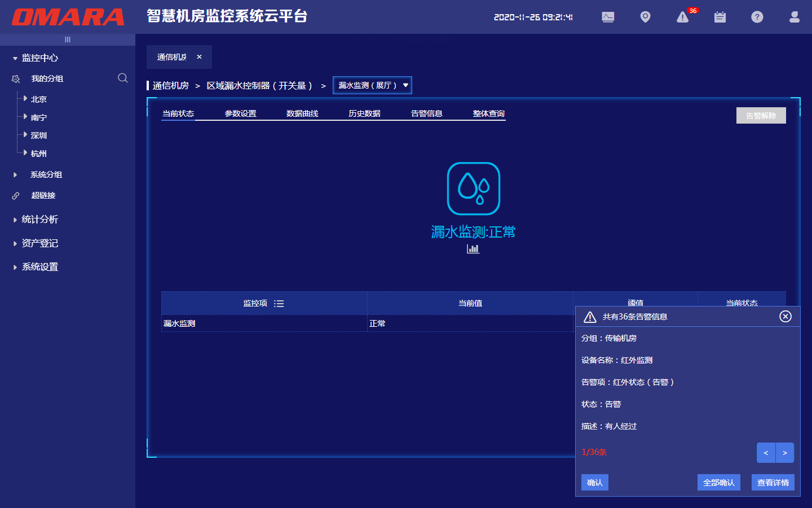Click the 告警解除 button
The height and width of the screenshot is (508, 812).
click(x=761, y=115)
